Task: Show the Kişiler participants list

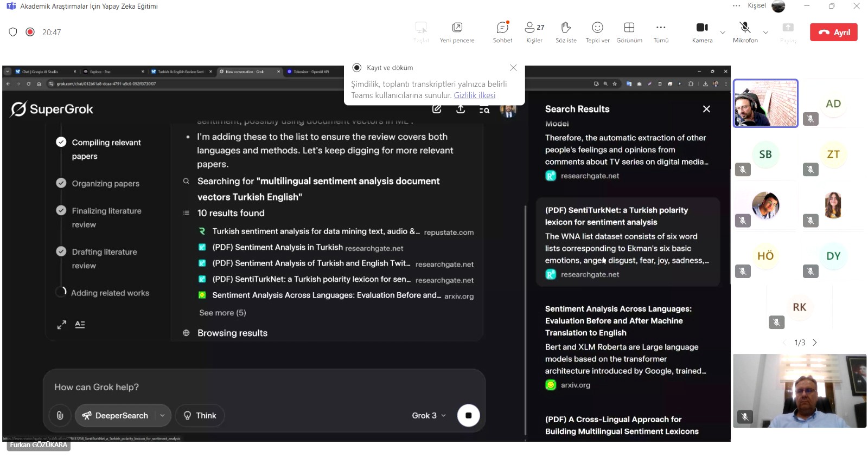Action: click(x=534, y=31)
